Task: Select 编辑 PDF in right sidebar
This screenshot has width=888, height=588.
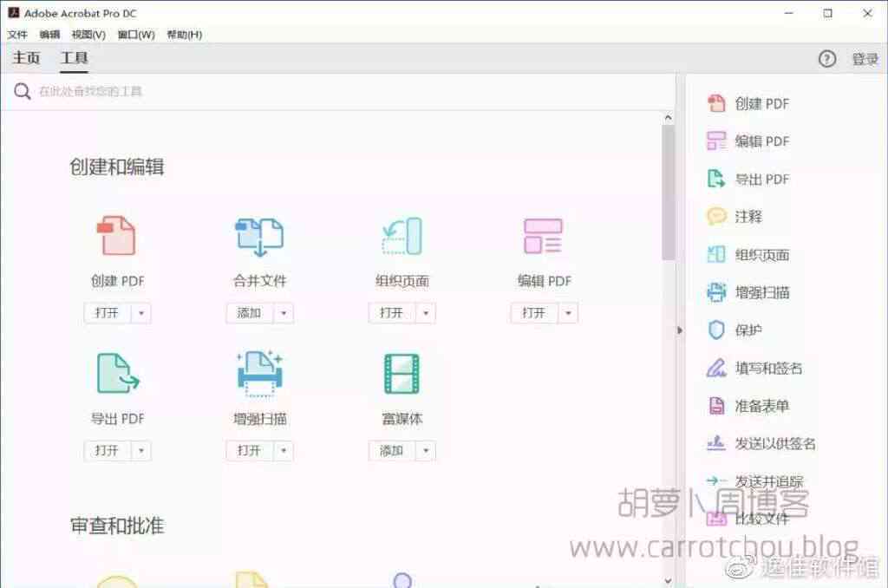Action: 748,141
